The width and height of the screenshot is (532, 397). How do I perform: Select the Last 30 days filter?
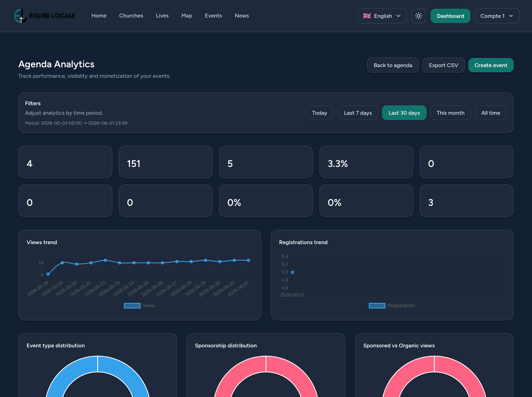point(404,113)
